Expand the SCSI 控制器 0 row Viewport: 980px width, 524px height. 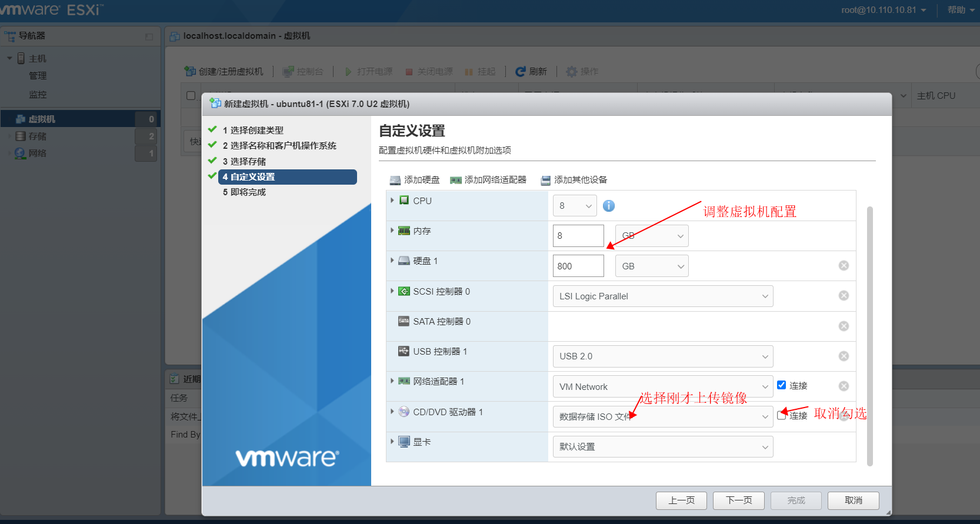(x=392, y=291)
